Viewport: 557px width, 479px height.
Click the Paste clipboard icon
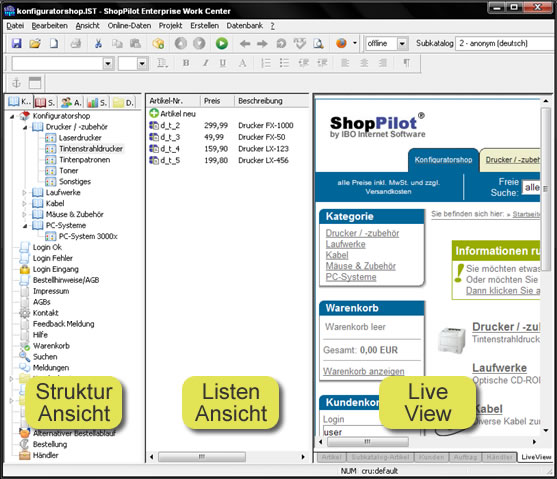pyautogui.click(x=135, y=43)
